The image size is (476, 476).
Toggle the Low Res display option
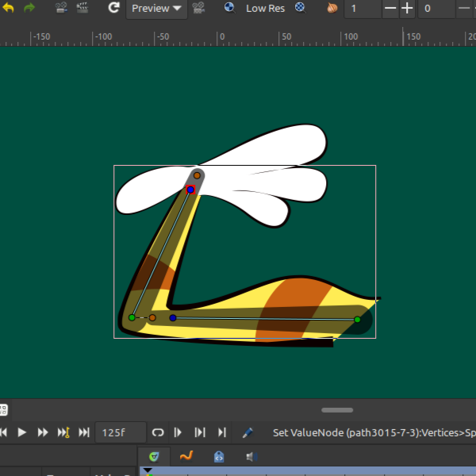(x=265, y=9)
